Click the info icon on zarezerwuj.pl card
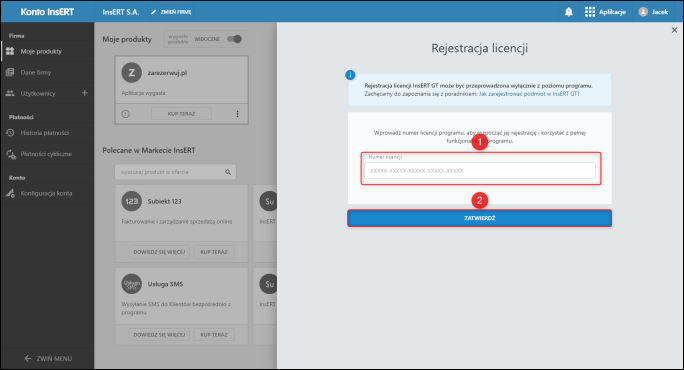The image size is (684, 370). pos(126,114)
